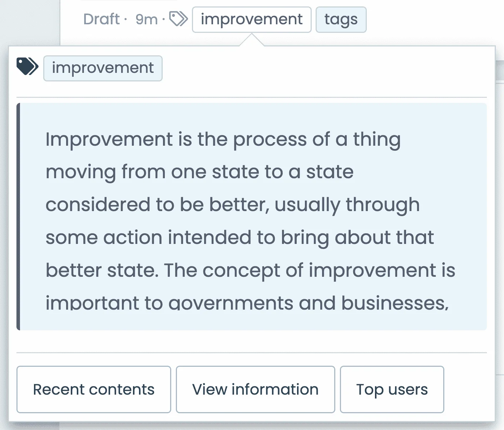Viewport: 504px width, 430px height.
Task: Click the outlined tags icon beside 9m
Action: coord(178,19)
